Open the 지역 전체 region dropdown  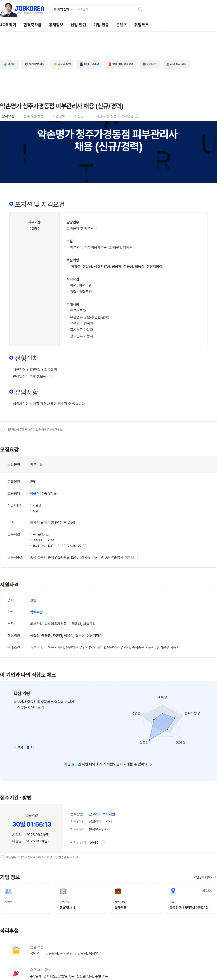(64, 9)
